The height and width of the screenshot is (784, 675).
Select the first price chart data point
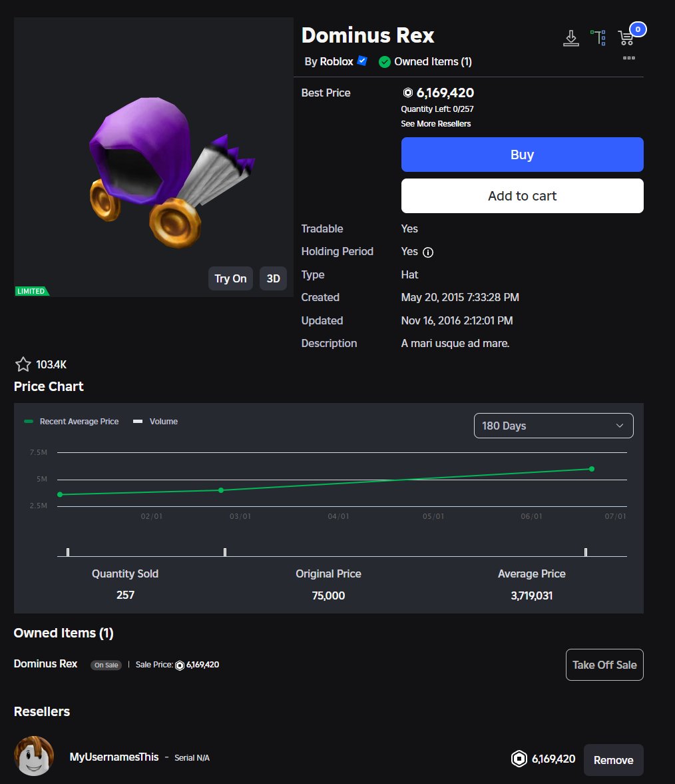tap(60, 494)
